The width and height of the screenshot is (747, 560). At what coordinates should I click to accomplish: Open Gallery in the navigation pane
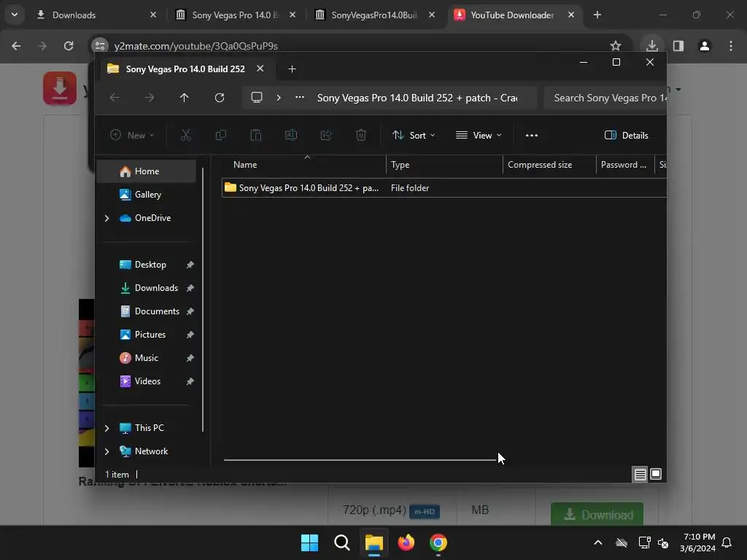147,195
